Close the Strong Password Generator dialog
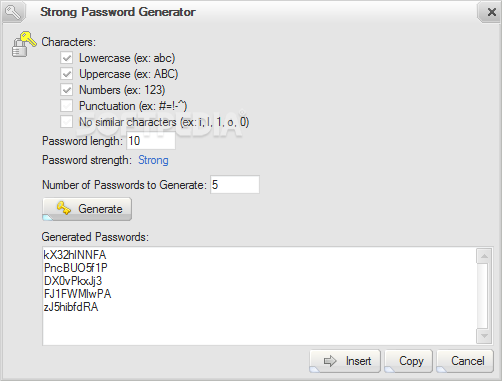Viewport: 502px width, 381px height. [x=491, y=12]
